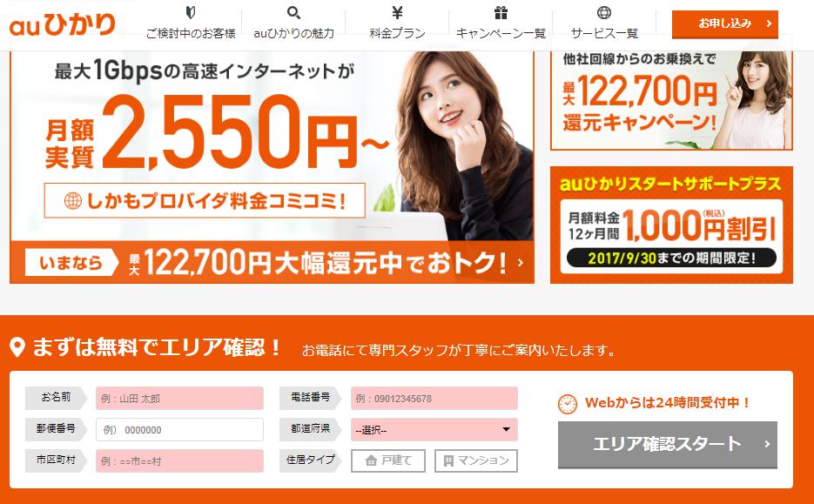This screenshot has width=814, height=504.
Task: Click the 郵便番号 input field
Action: pyautogui.click(x=179, y=430)
